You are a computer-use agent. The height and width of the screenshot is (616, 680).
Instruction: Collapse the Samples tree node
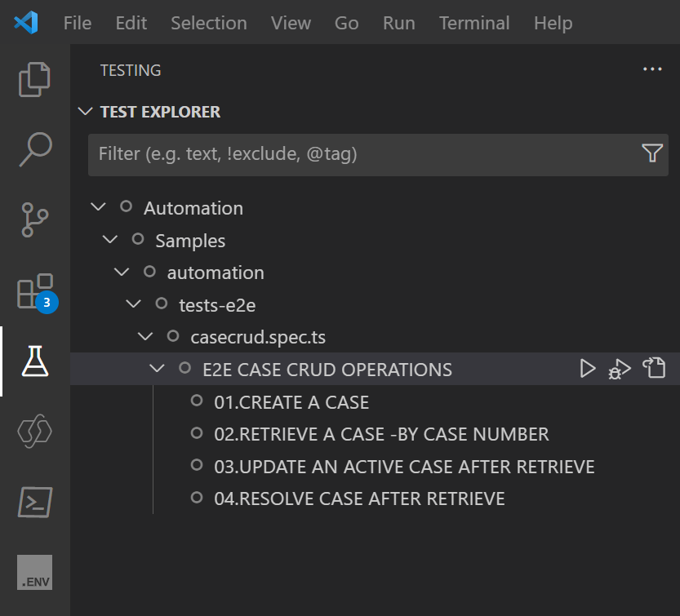point(110,239)
